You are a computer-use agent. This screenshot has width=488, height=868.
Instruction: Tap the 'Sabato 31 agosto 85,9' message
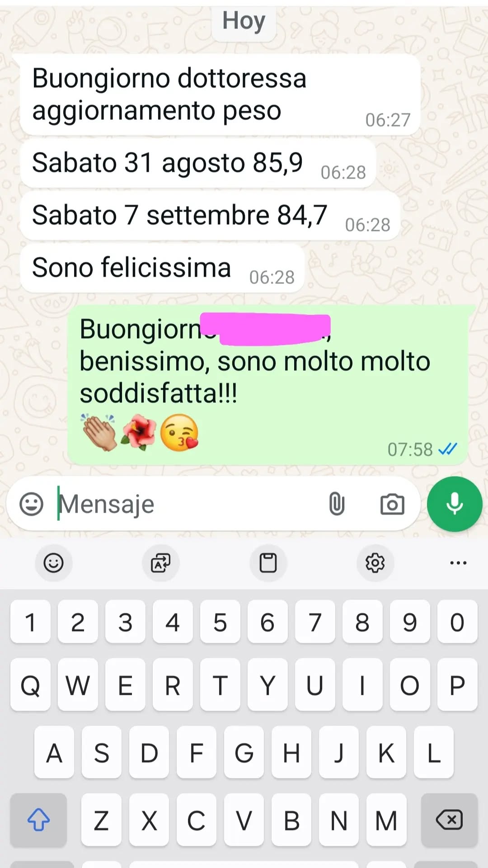coord(198,164)
